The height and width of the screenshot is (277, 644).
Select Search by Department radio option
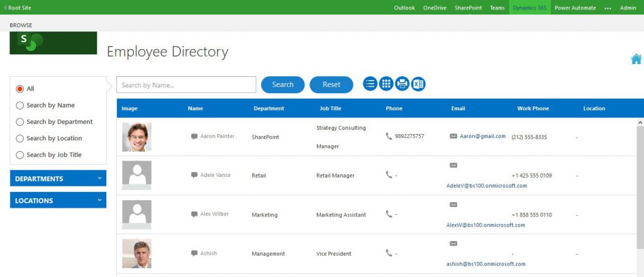pos(19,122)
